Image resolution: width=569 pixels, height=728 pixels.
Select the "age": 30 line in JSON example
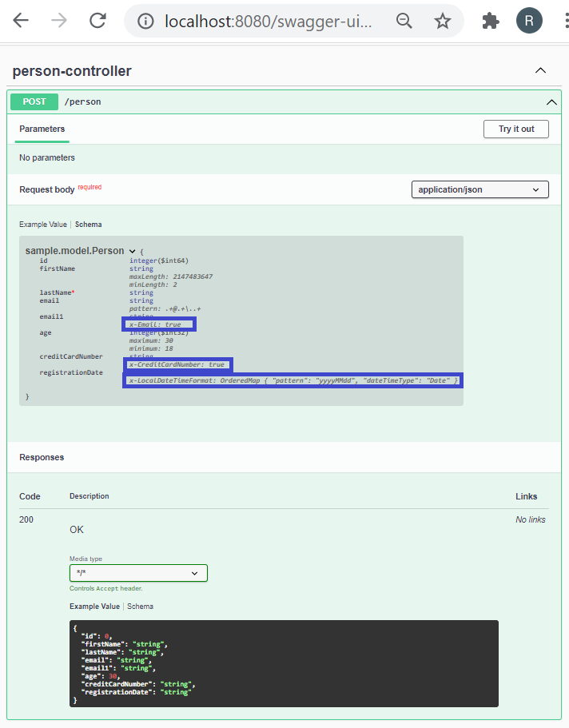point(101,676)
